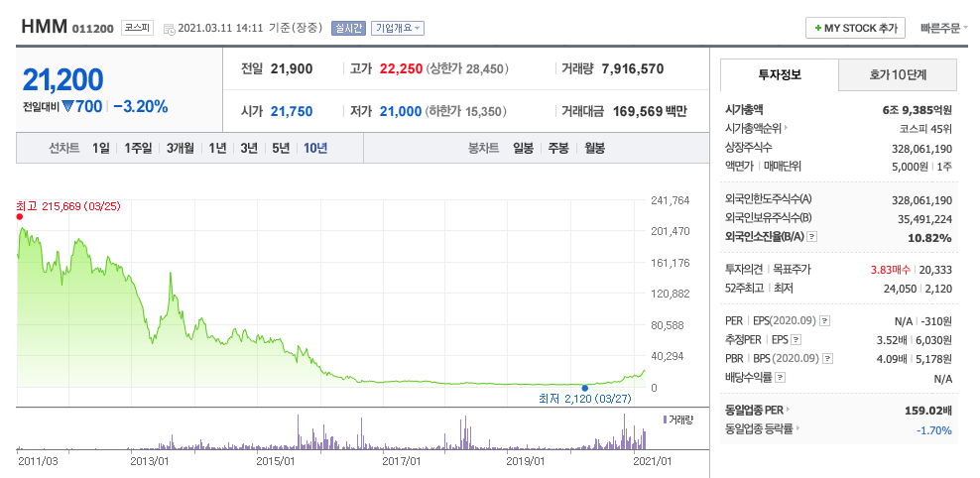Image resolution: width=980 pixels, height=478 pixels.
Task: Click the 목표주가 value 20,333
Action: [935, 270]
